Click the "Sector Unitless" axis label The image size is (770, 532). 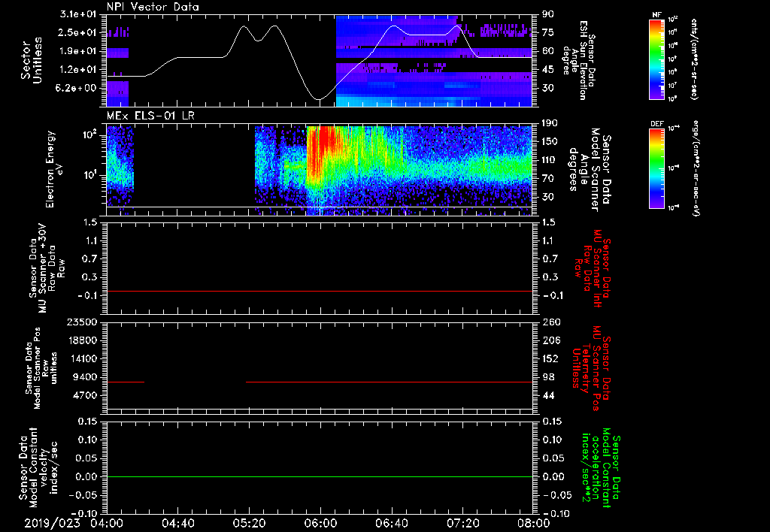(x=32, y=60)
